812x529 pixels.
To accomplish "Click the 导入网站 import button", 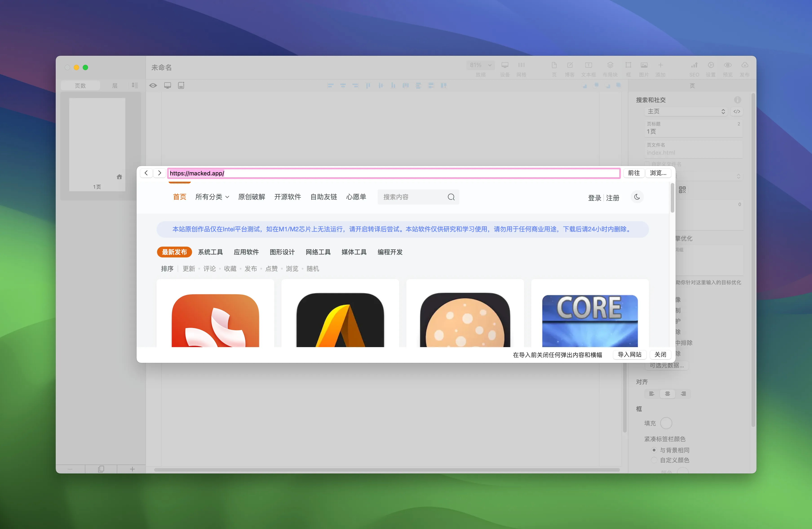I will point(629,355).
